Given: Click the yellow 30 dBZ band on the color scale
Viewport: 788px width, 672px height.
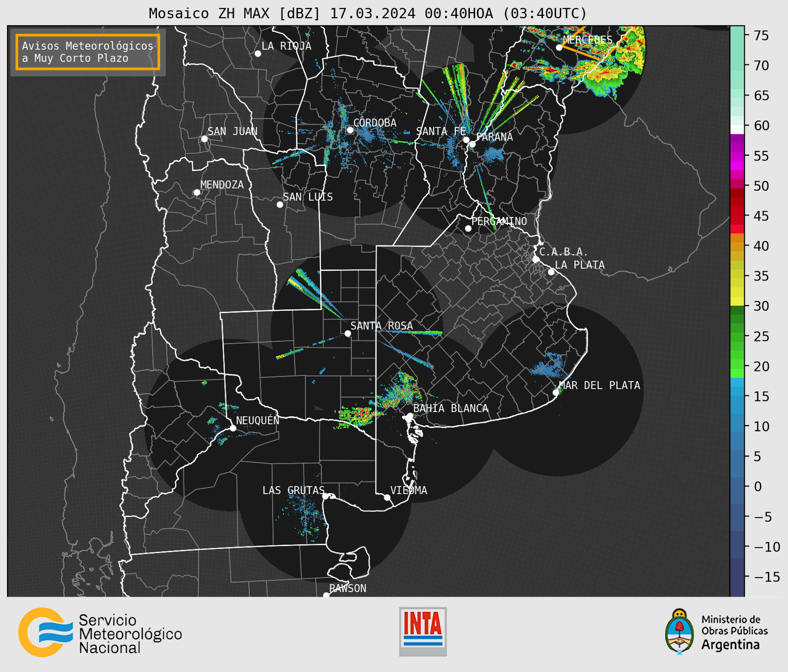Looking at the screenshot, I should 737,301.
